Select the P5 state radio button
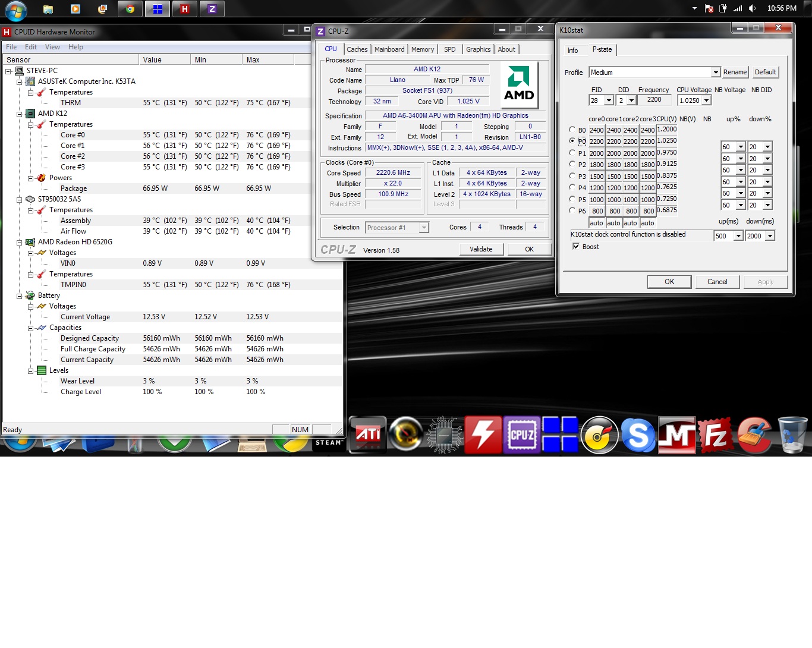 pyautogui.click(x=572, y=199)
